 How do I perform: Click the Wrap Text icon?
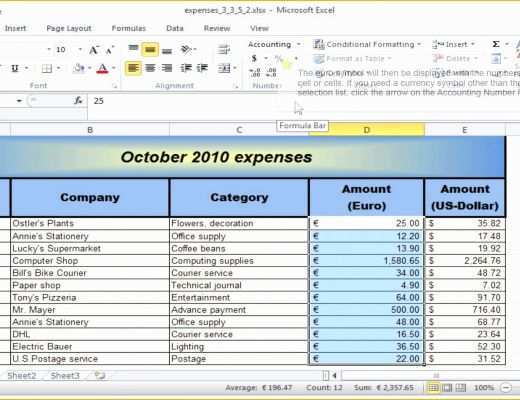tap(224, 50)
